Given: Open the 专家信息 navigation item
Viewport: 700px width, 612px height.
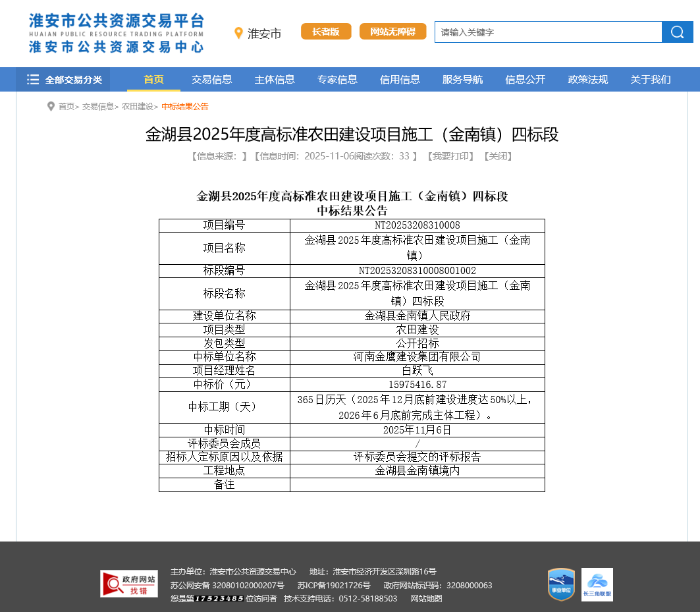Looking at the screenshot, I should 337,80.
